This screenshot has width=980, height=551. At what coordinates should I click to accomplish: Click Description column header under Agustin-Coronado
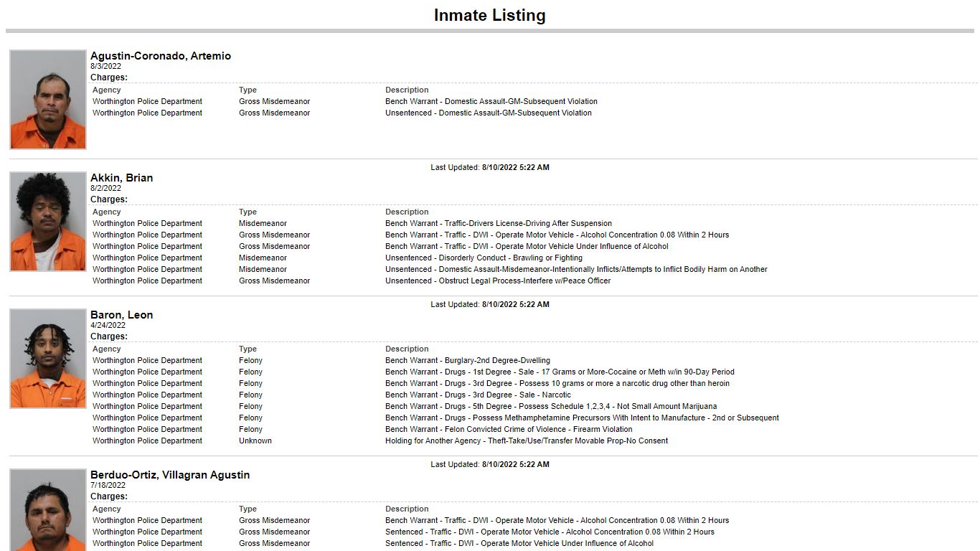coord(407,90)
